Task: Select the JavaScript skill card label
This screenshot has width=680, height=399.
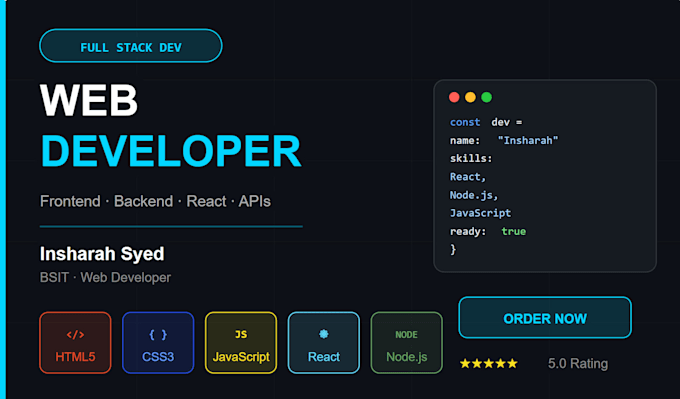Action: (241, 357)
